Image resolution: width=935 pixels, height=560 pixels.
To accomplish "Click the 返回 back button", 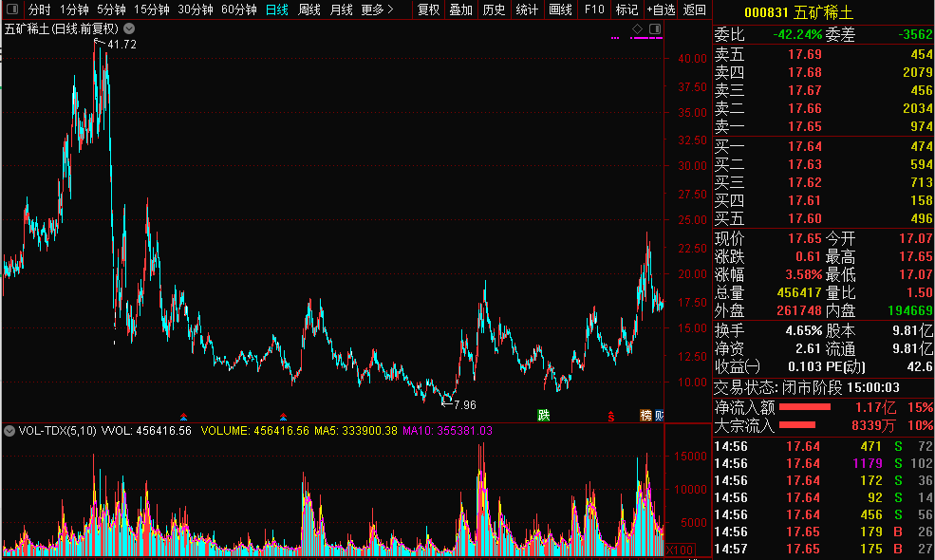I will point(695,9).
